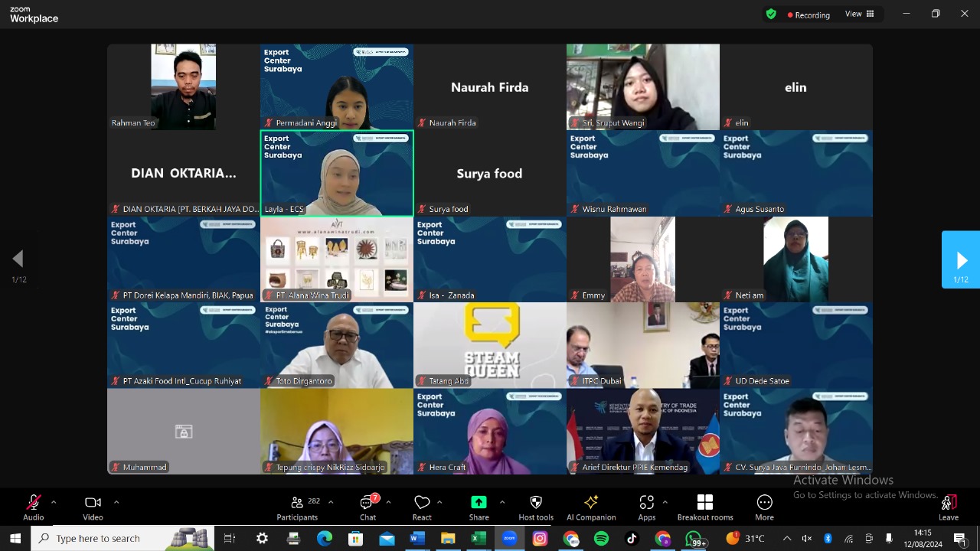The height and width of the screenshot is (551, 980).
Task: Select Arief Direktur PPIE Kemendag tile
Action: point(643,432)
